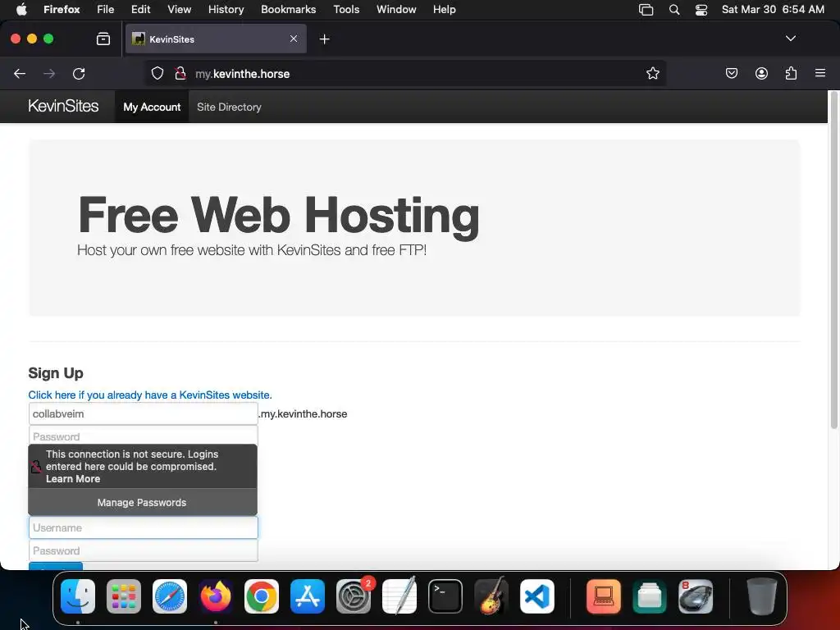Open TextEdit from the dock
The width and height of the screenshot is (840, 630).
399,596
